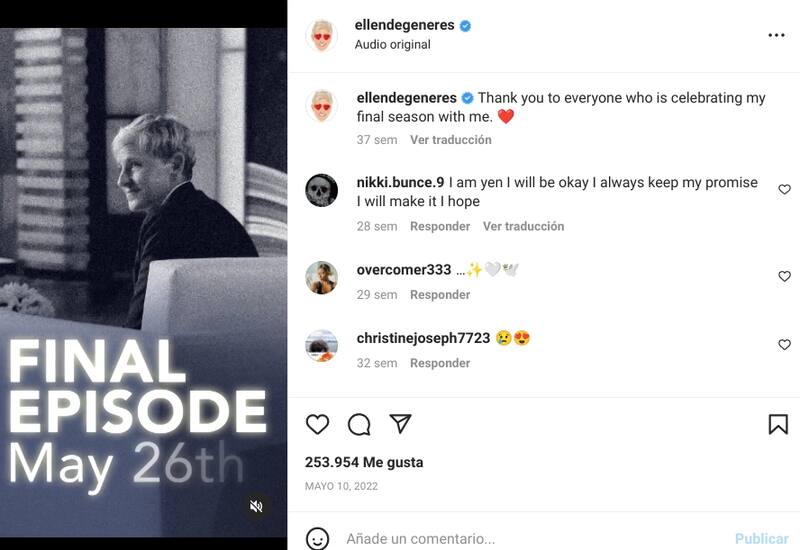Open the three-dot more options menu
800x550 pixels.
click(776, 35)
